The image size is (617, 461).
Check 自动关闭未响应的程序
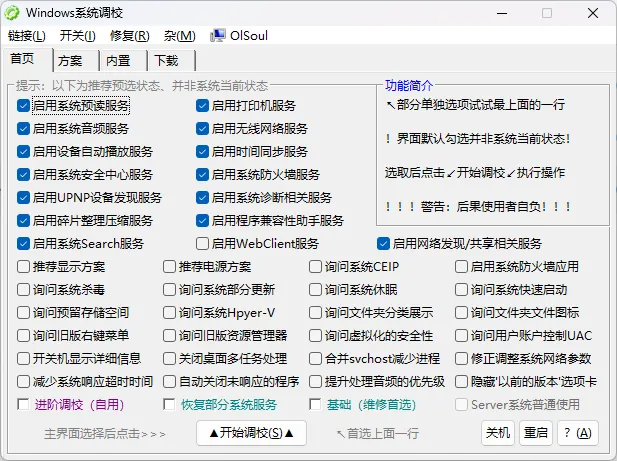tap(169, 382)
